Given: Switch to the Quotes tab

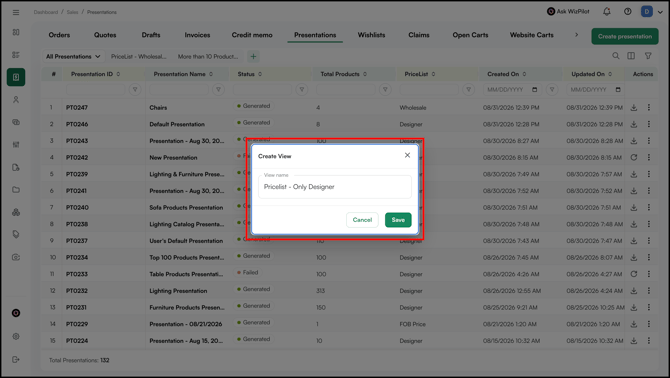Looking at the screenshot, I should pyautogui.click(x=105, y=35).
